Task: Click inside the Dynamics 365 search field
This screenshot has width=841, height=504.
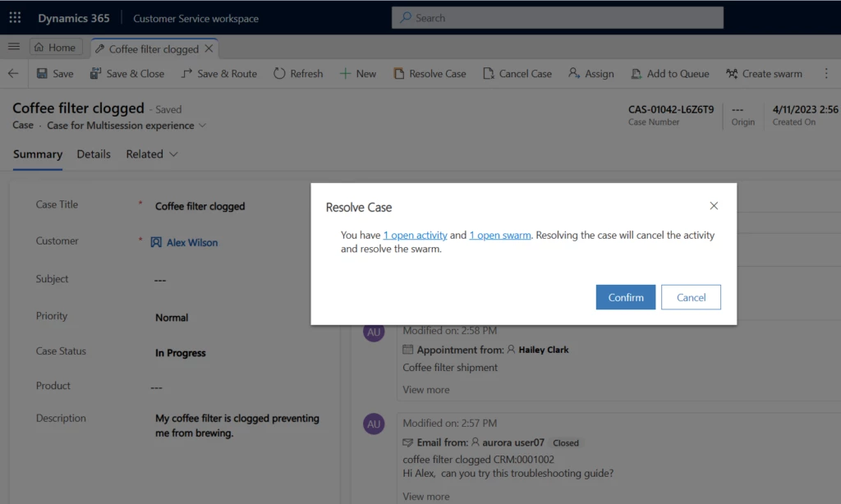Action: tap(557, 16)
